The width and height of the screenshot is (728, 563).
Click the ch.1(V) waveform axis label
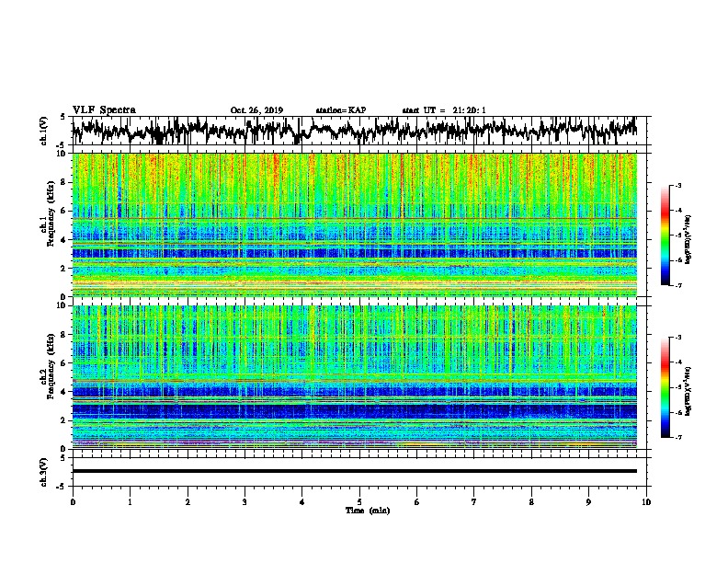coord(43,131)
